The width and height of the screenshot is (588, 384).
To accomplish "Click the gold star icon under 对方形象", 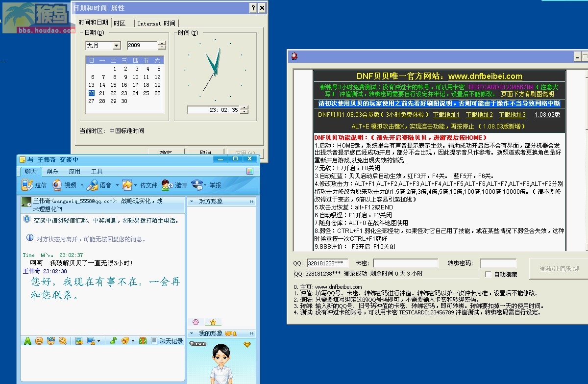I will coord(213,322).
